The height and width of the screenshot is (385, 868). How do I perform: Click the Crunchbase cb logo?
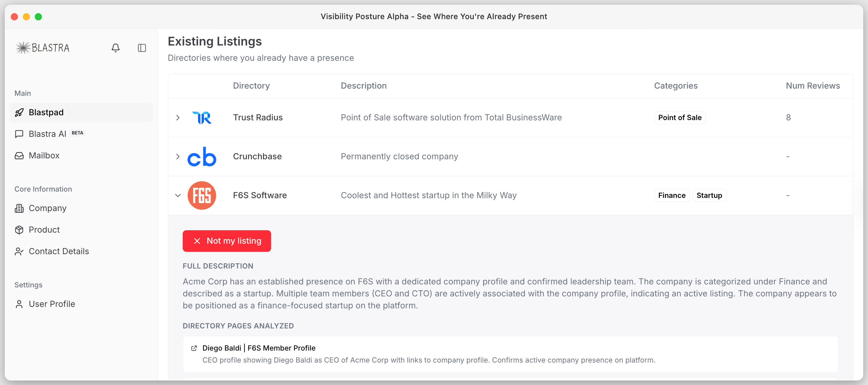202,157
